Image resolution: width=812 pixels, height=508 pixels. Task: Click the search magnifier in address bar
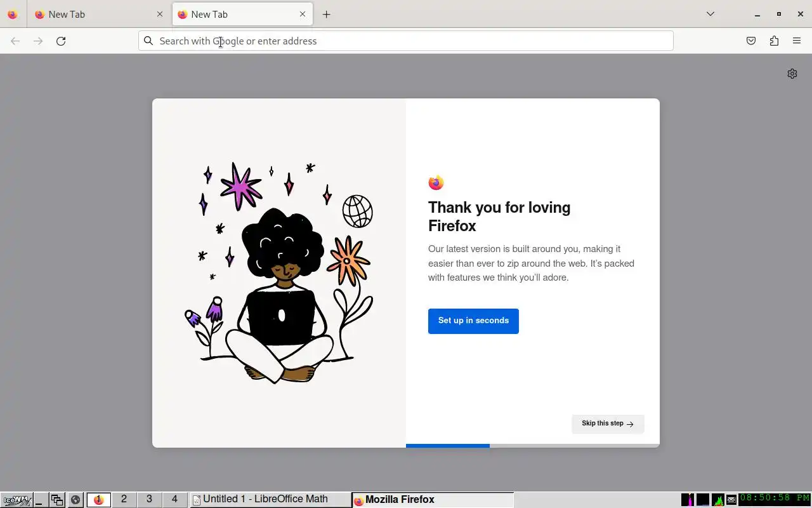pos(148,41)
